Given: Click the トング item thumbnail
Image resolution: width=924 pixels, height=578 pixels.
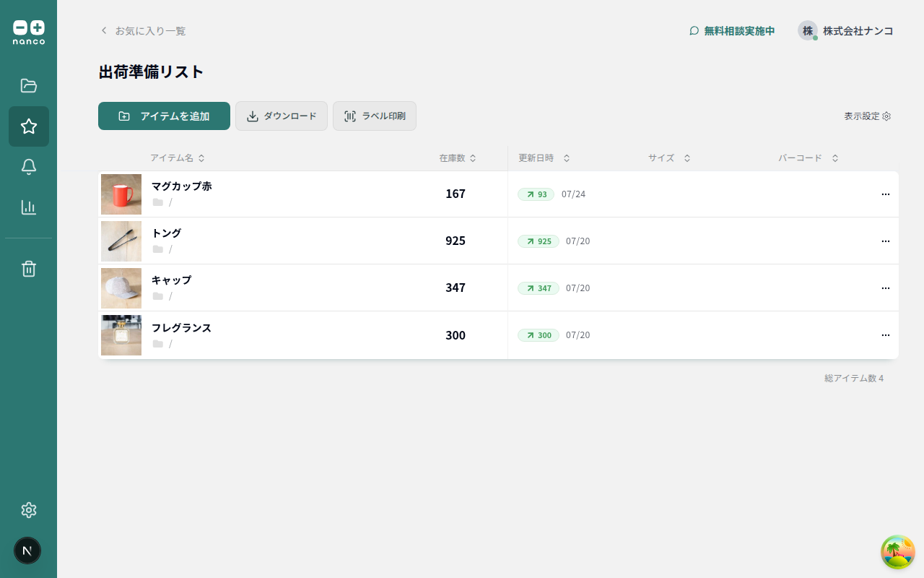Looking at the screenshot, I should tap(121, 241).
